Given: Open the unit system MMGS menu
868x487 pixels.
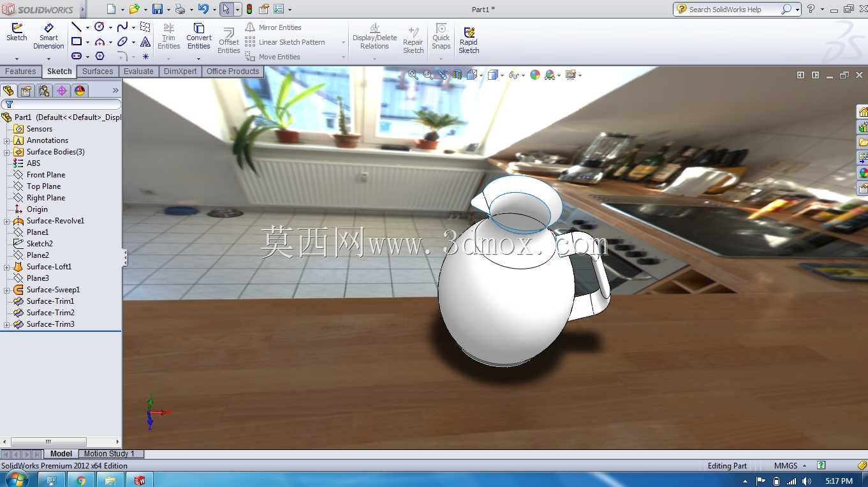Looking at the screenshot, I should click(x=790, y=465).
